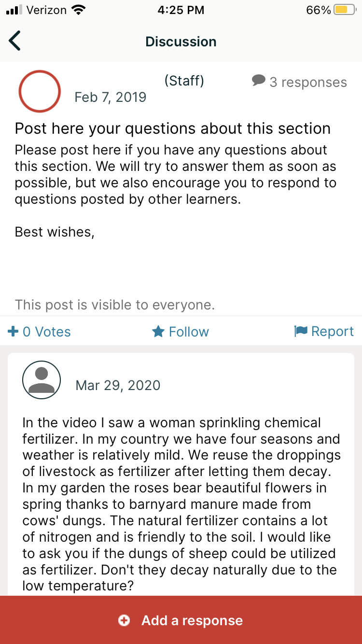Tap the Mar 29, 2020 response date
Viewport: 362px width, 644px height.
click(118, 385)
